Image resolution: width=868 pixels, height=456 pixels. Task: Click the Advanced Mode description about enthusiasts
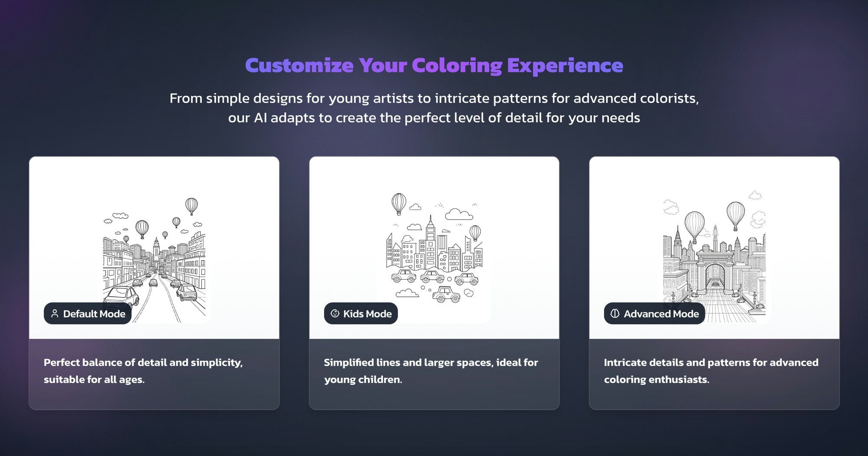click(x=711, y=371)
